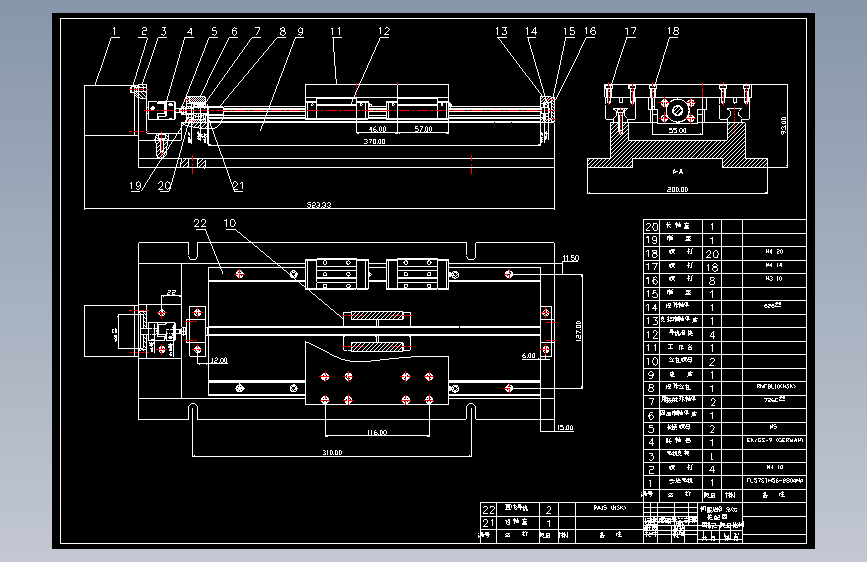This screenshot has height=562, width=867.
Task: Click the 12.00 dimension text
Action: pyautogui.click(x=219, y=360)
